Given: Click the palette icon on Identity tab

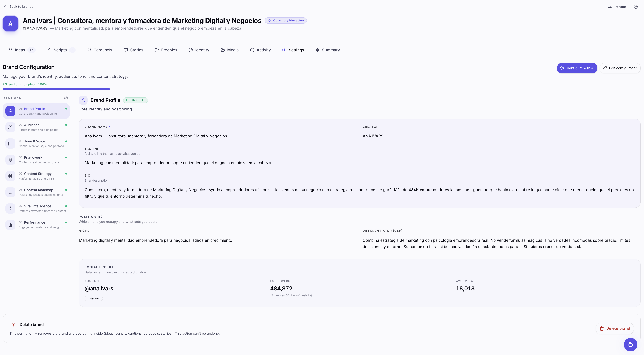Looking at the screenshot, I should tap(191, 50).
